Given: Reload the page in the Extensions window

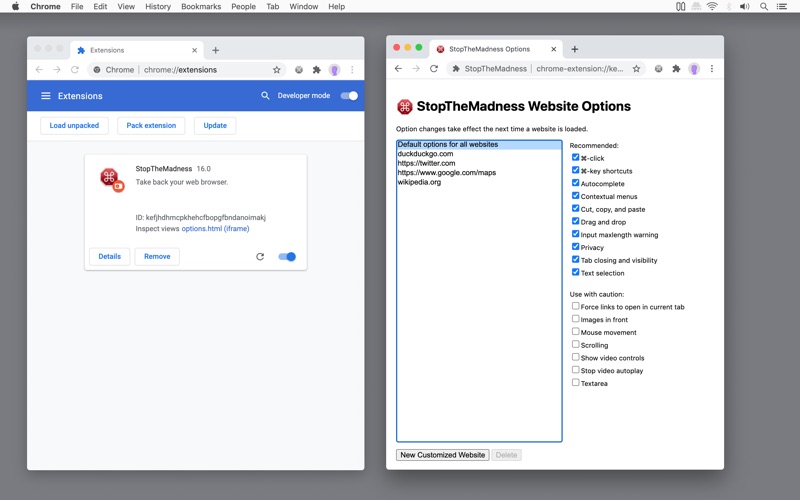Looking at the screenshot, I should [74, 70].
